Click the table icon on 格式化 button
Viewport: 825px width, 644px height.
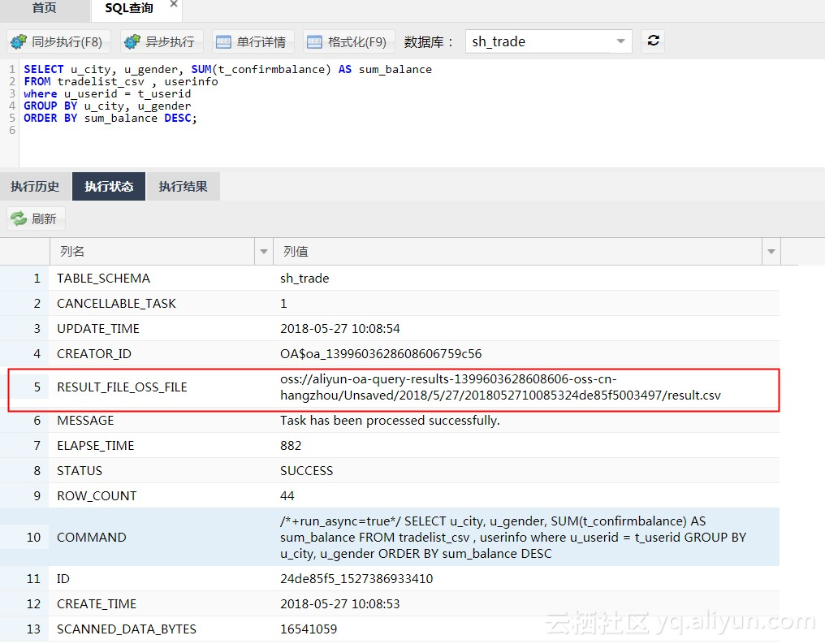pos(314,42)
